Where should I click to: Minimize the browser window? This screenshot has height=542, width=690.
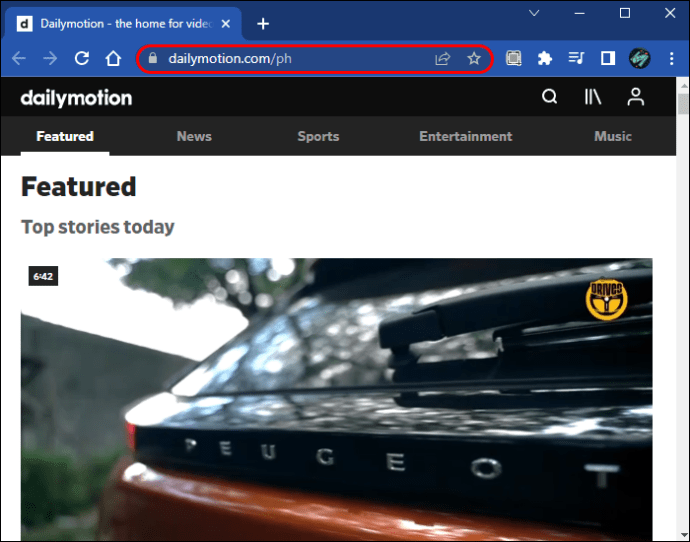[x=580, y=13]
